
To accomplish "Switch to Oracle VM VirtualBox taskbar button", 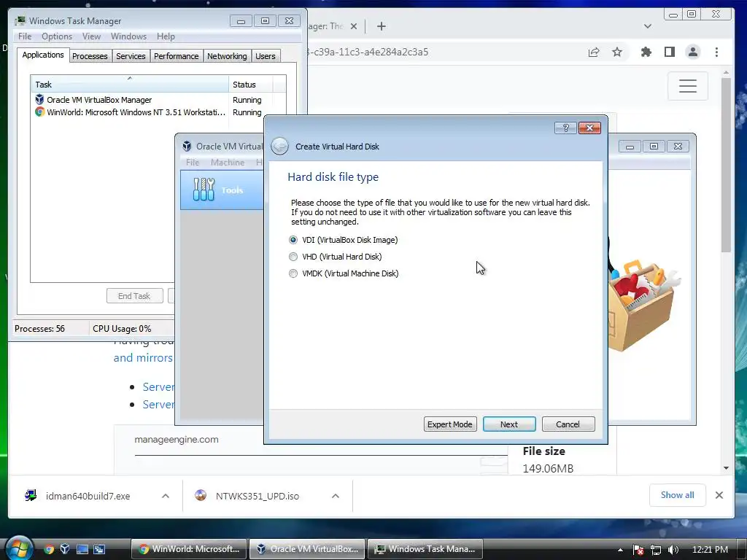I will (307, 549).
